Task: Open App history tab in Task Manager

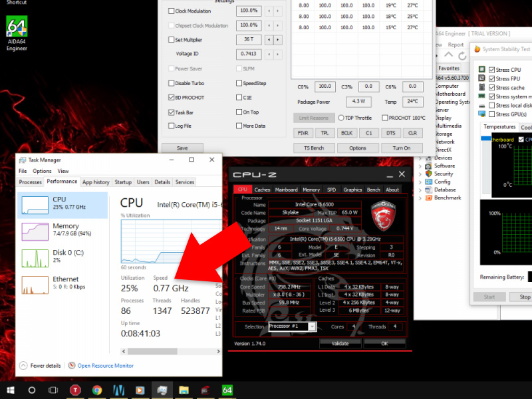Action: (96, 182)
